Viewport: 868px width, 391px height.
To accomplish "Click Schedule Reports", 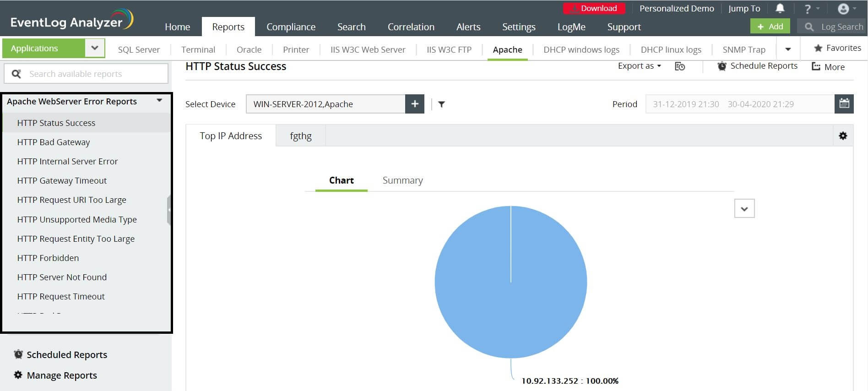I will point(757,66).
